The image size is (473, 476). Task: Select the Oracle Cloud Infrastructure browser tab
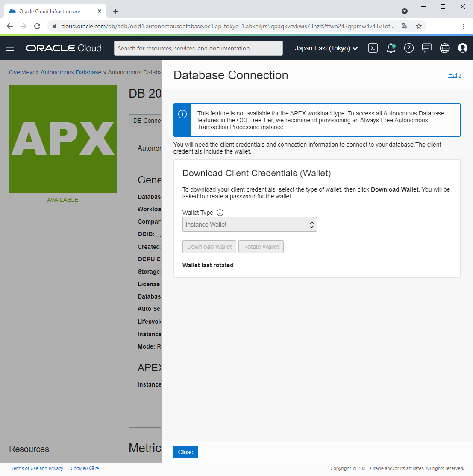[55, 11]
